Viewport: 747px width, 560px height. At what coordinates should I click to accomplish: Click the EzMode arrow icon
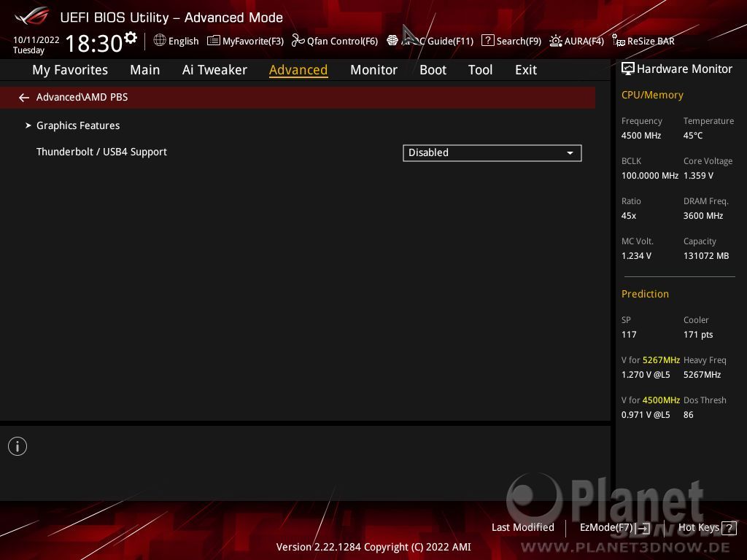click(643, 528)
